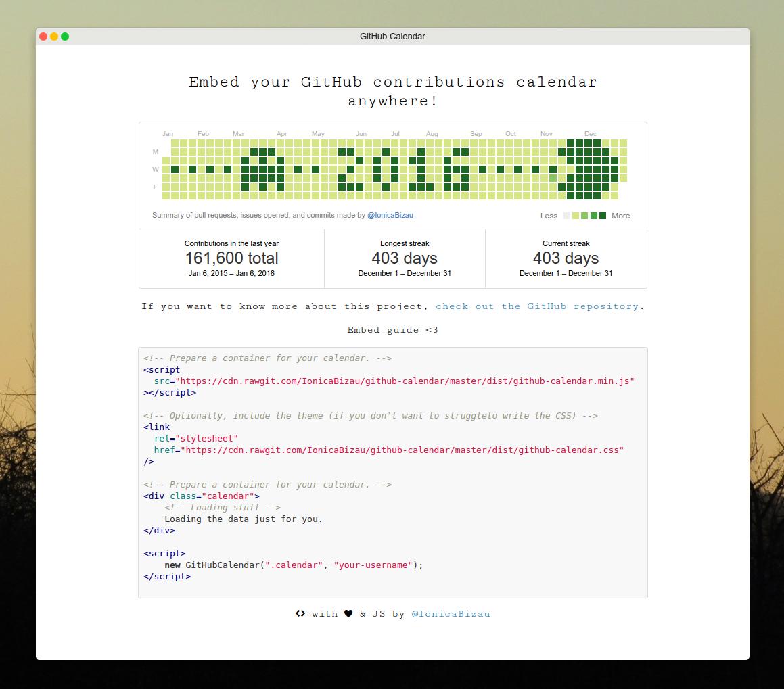Click the lone medium-green day cell in November
This screenshot has height=689, width=784.
click(x=553, y=179)
